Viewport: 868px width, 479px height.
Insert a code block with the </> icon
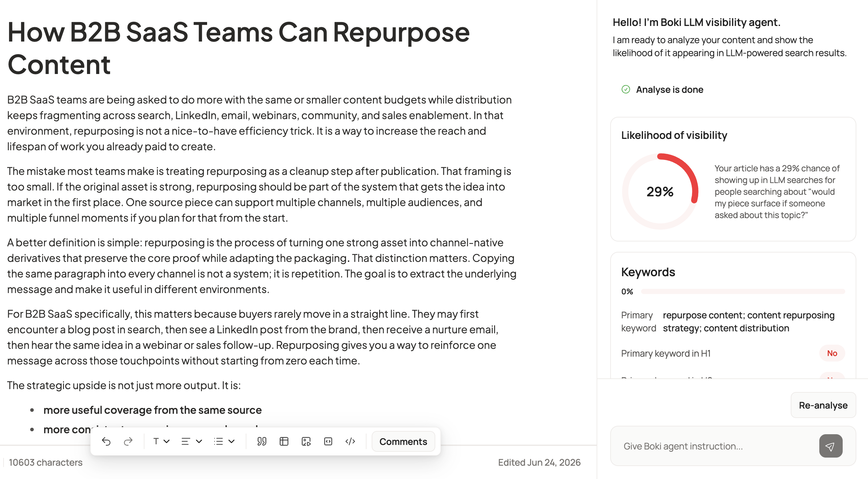point(351,441)
